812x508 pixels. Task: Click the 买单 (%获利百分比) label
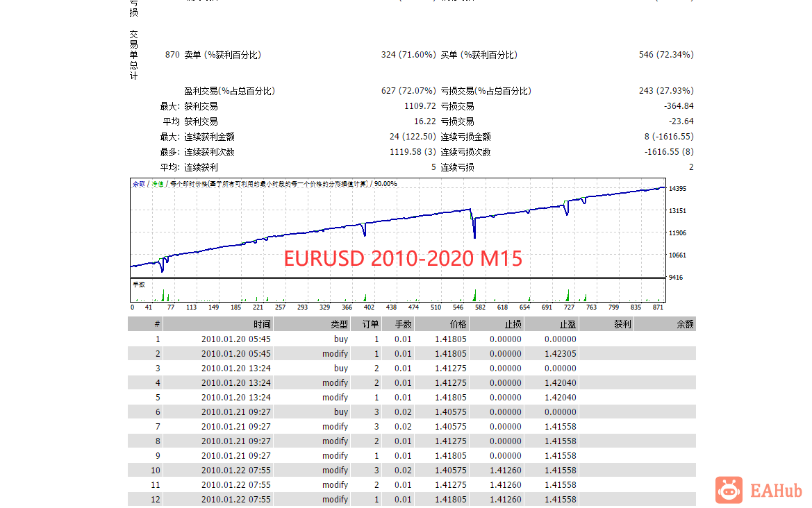479,55
